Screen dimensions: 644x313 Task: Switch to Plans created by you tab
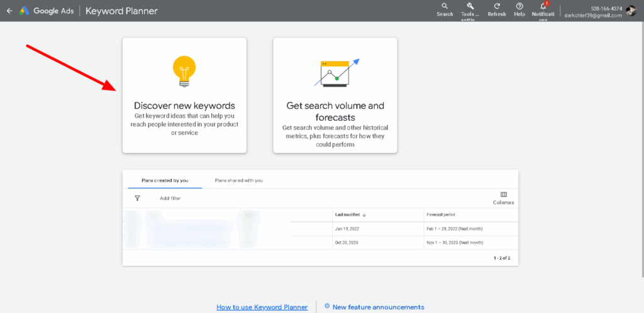pos(165,180)
